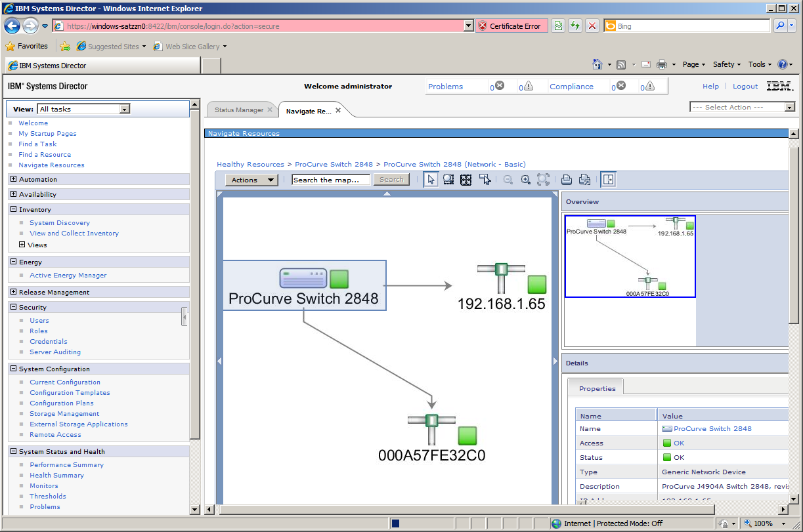Click the Bing search magnifier button
This screenshot has width=803, height=532.
[780, 26]
